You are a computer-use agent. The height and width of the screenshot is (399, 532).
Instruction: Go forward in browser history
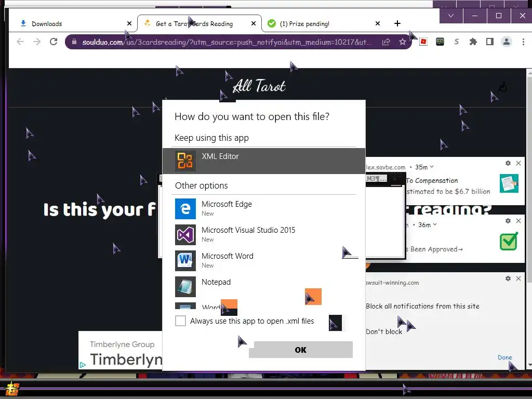(x=37, y=42)
